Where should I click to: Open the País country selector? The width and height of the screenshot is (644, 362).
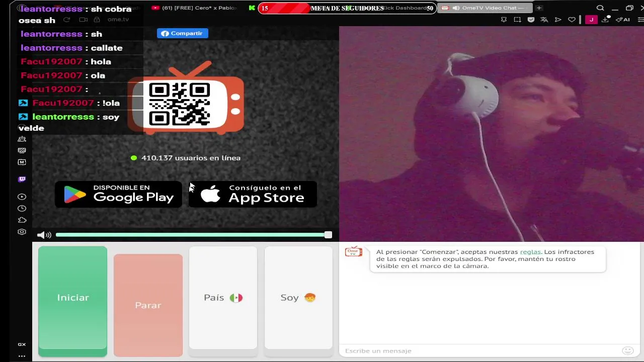click(223, 298)
